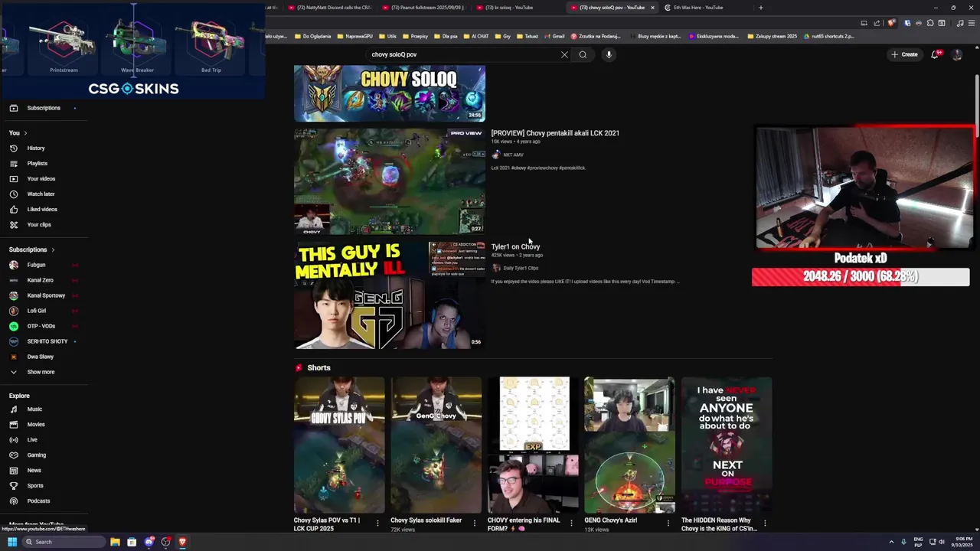The width and height of the screenshot is (980, 551).
Task: Play THIS GUY IS MENTALLY ILL thumbnail
Action: tap(389, 295)
